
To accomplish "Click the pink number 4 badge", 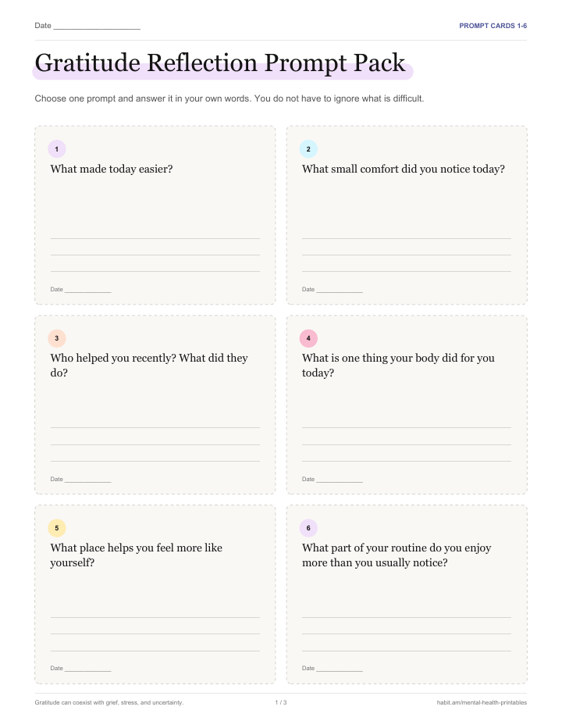I will [x=308, y=338].
